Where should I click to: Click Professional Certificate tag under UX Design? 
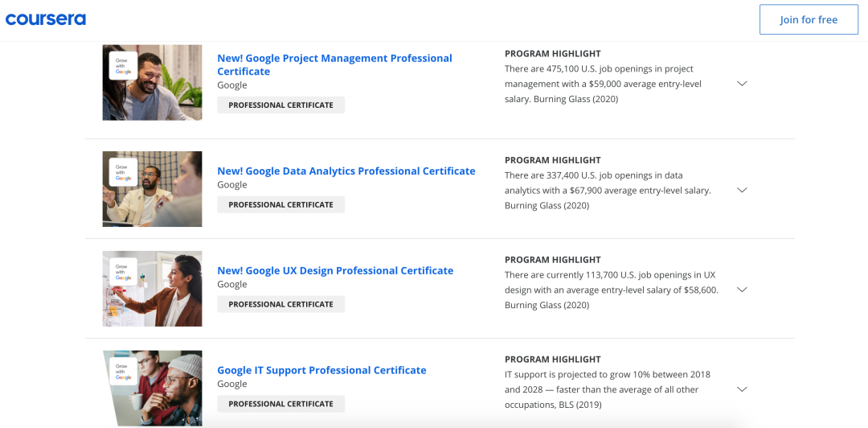click(x=280, y=305)
